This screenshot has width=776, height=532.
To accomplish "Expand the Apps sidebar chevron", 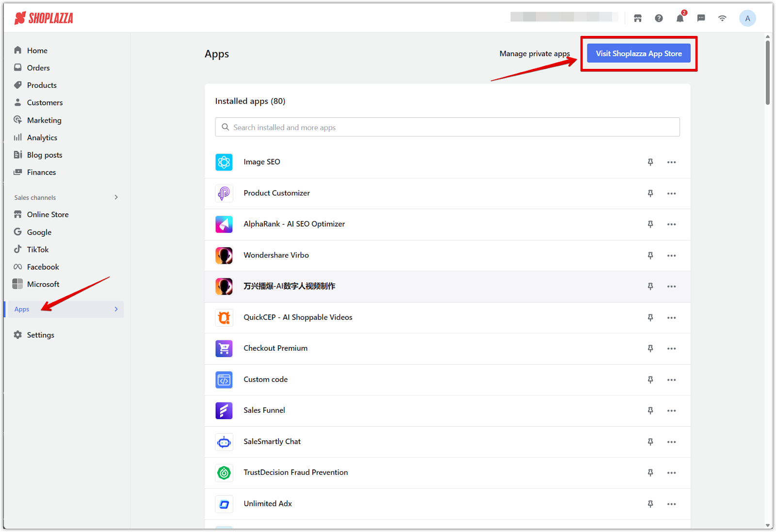I will (116, 309).
